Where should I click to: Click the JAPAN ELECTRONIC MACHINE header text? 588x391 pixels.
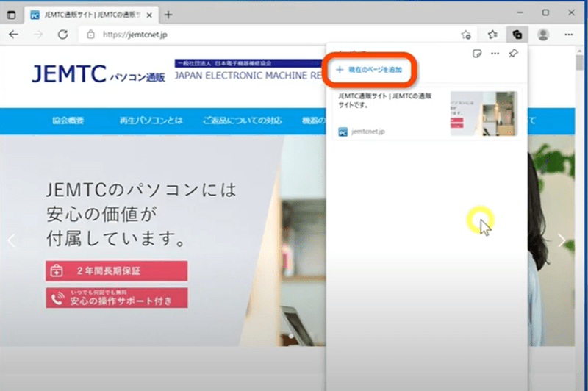click(x=248, y=76)
